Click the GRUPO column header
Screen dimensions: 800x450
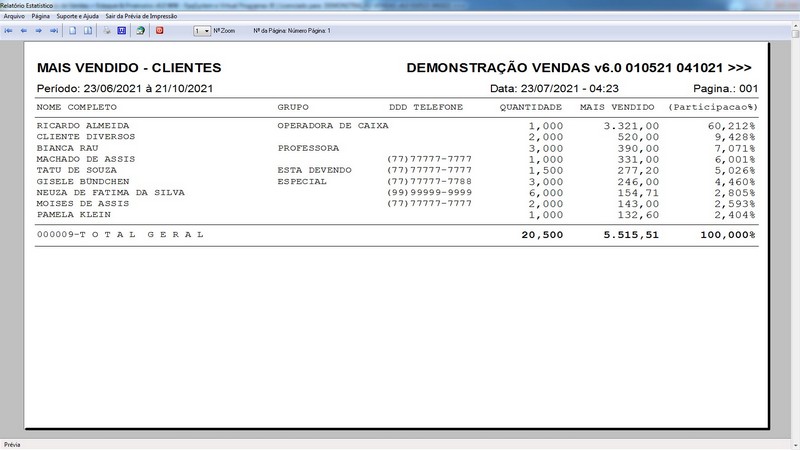pyautogui.click(x=293, y=107)
